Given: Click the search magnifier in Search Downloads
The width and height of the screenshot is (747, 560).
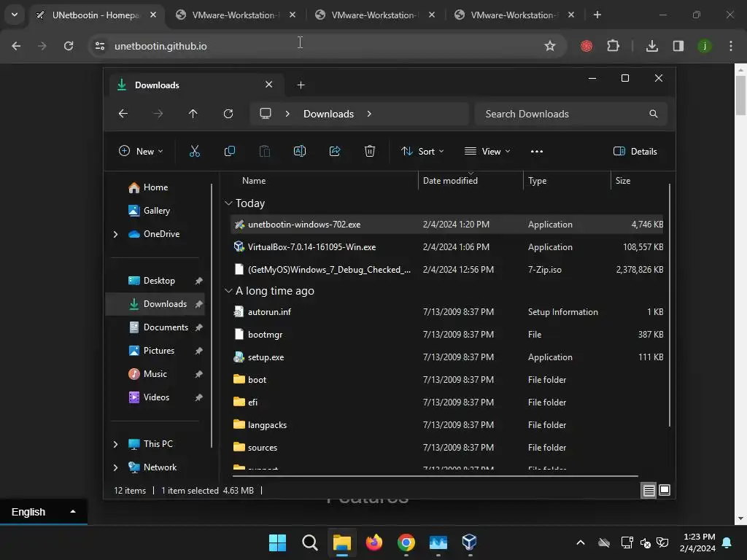Looking at the screenshot, I should 654,114.
